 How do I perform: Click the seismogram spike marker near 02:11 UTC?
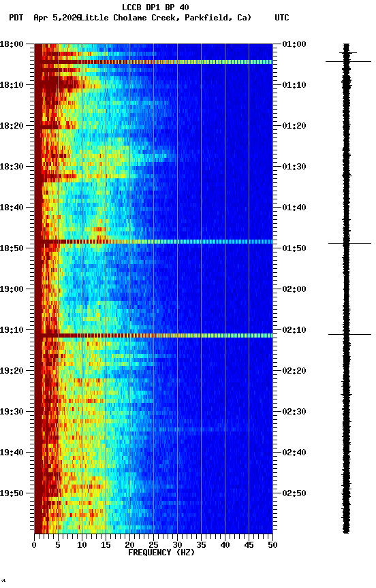pos(349,334)
